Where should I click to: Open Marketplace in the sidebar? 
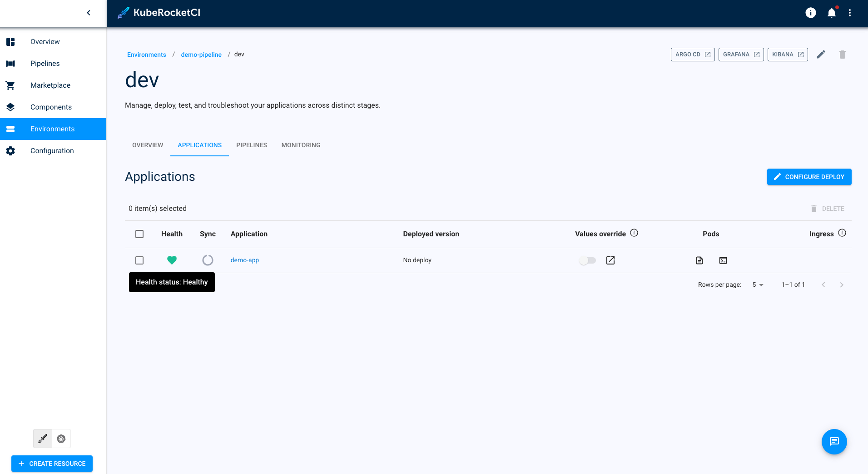[x=50, y=85]
